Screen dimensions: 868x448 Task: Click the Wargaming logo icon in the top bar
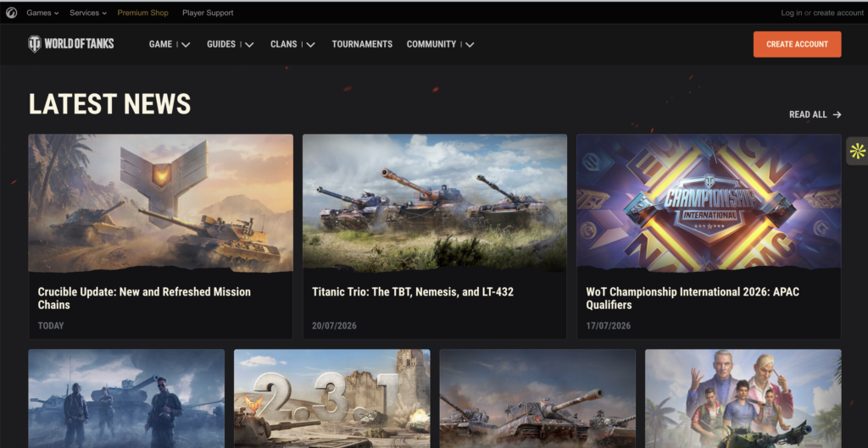click(x=11, y=13)
